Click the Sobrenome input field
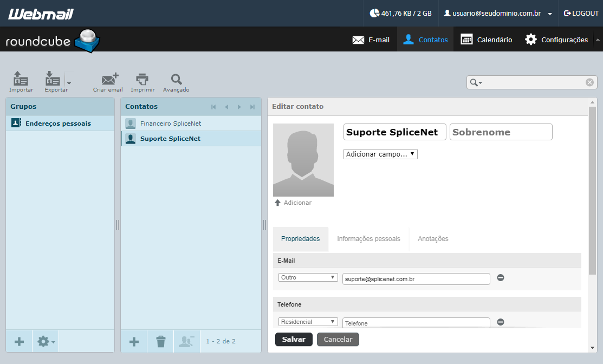 pyautogui.click(x=501, y=132)
